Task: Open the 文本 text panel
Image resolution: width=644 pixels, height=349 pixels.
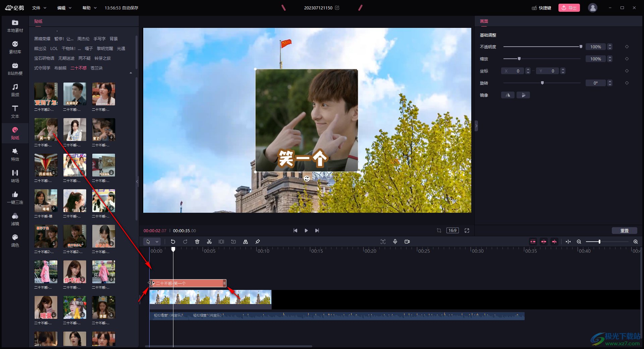Action: [x=15, y=112]
